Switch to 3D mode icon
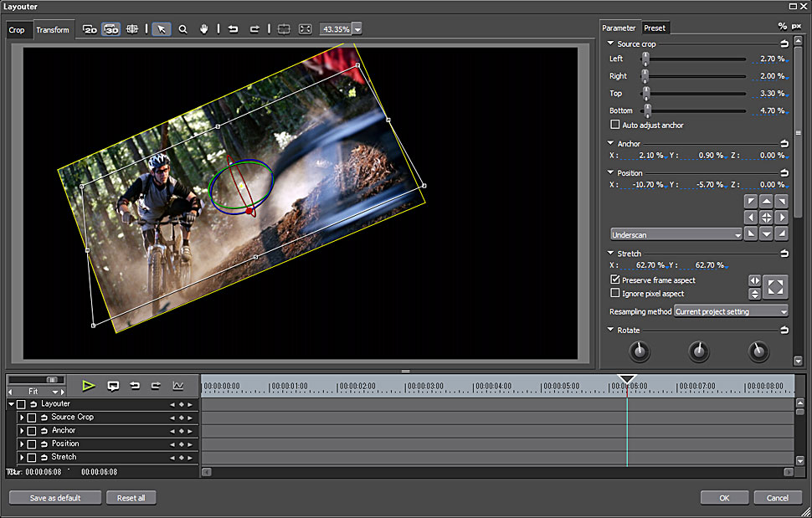Screen dimensions: 812x518 coord(111,29)
